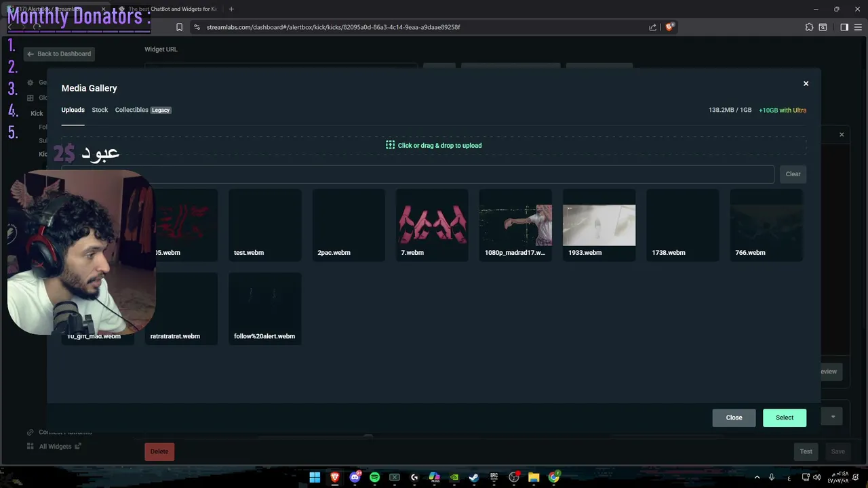Open the browser hamburger menu

(x=857, y=27)
